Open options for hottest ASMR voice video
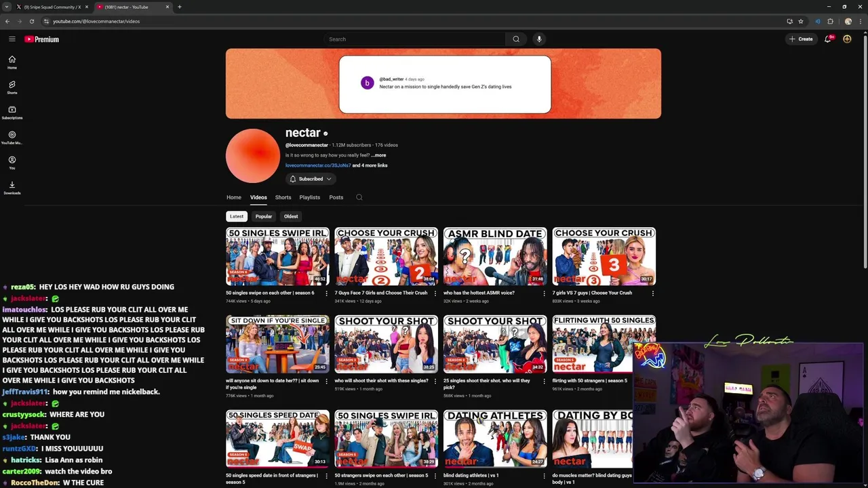 544,293
